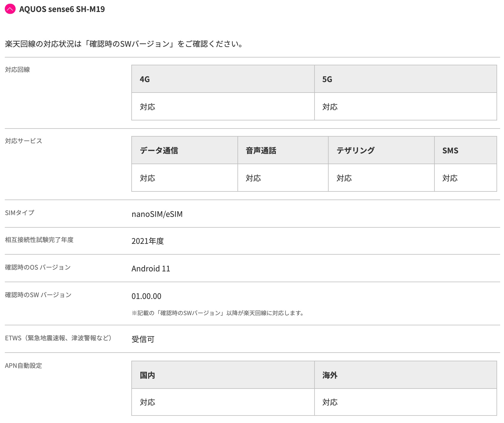Image resolution: width=504 pixels, height=423 pixels.
Task: Click the 対応回線 row label
Action: pyautogui.click(x=17, y=70)
